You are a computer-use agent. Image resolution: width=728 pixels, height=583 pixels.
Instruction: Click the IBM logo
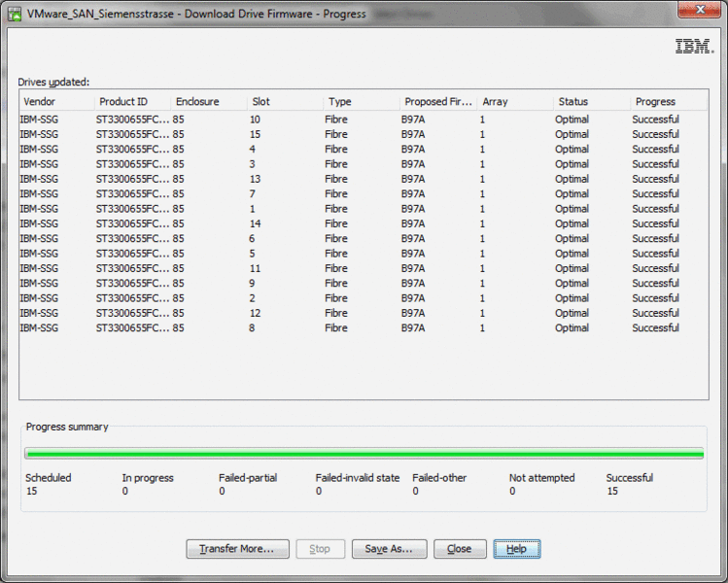click(x=693, y=47)
